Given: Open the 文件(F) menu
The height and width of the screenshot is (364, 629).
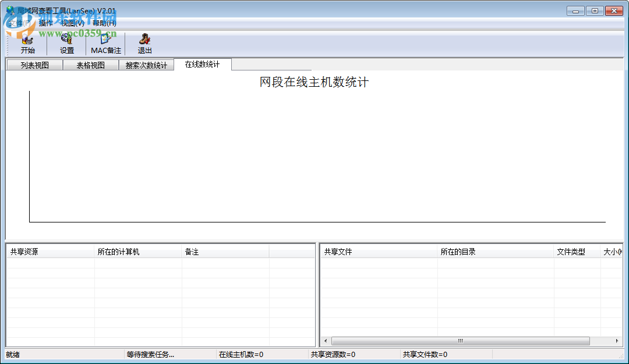Looking at the screenshot, I should 17,22.
